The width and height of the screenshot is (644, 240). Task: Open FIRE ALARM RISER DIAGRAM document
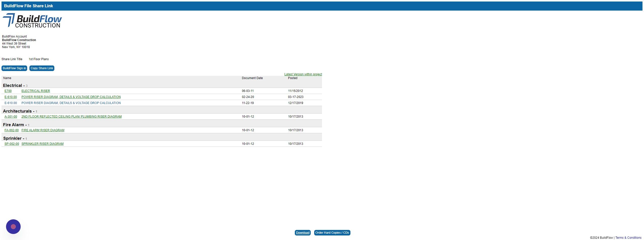[43, 130]
